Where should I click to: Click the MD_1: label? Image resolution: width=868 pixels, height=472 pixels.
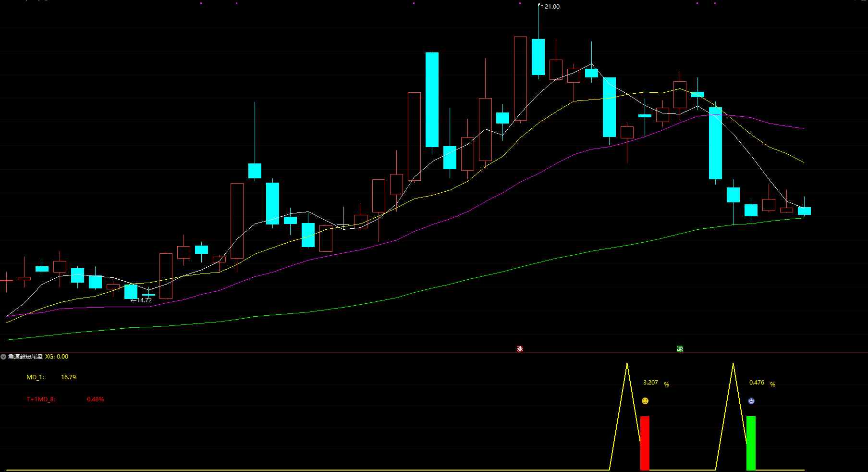coord(36,377)
